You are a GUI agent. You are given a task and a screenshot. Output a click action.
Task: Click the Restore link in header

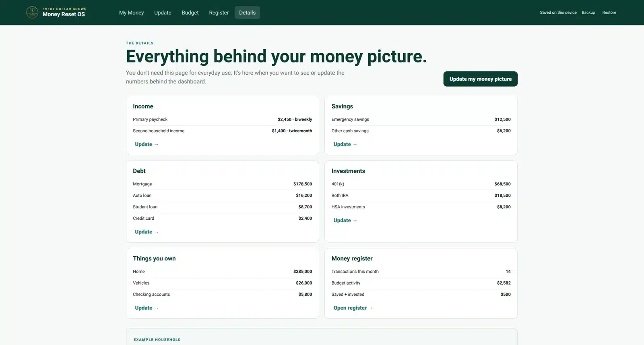[x=609, y=12]
